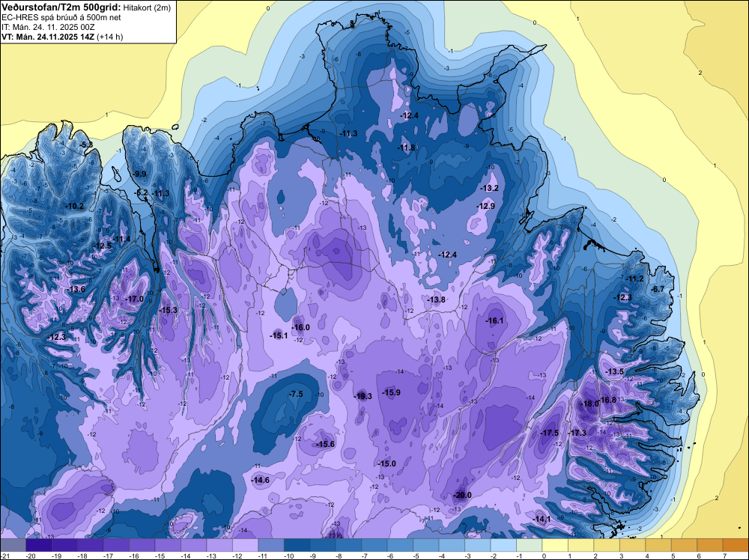The width and height of the screenshot is (749, 560).
Task: Click the -13.2 temperature label
Action: [490, 189]
